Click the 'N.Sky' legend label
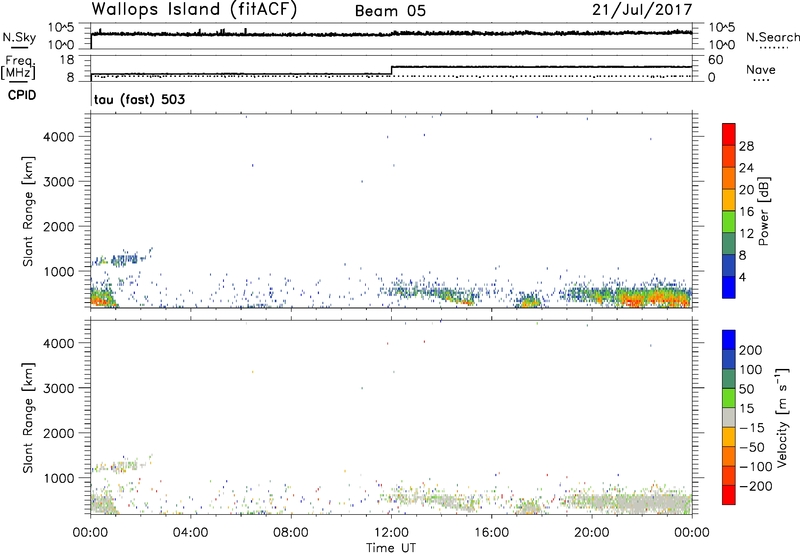Image resolution: width=800 pixels, height=554 pixels. pos(19,37)
